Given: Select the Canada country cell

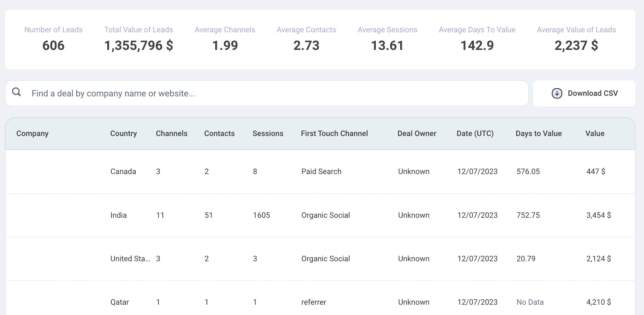Looking at the screenshot, I should (x=123, y=171).
